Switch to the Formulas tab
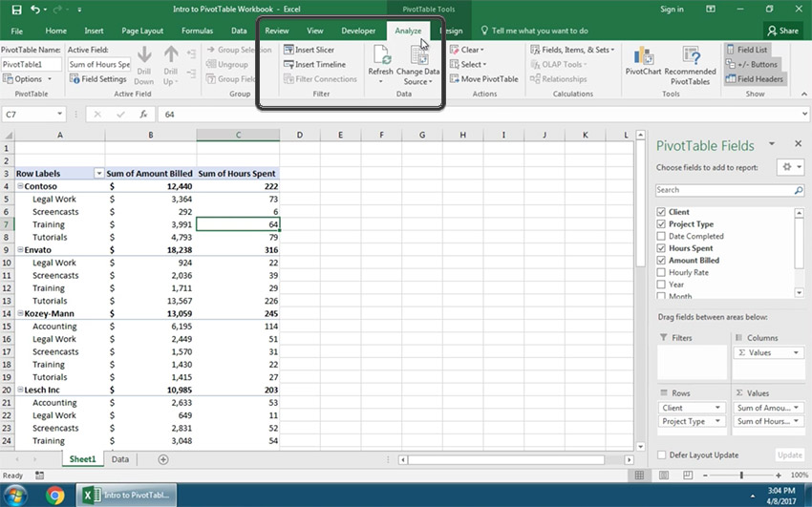The image size is (812, 507). [x=198, y=32]
